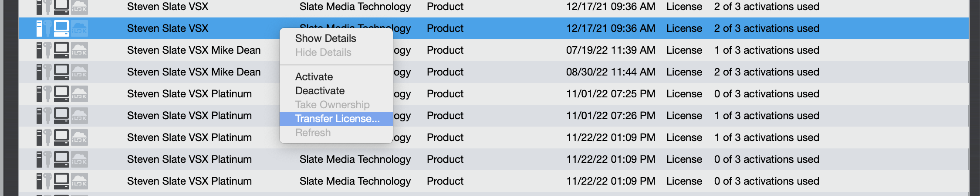Click cloud icon on Platinum 07:26 PM row
Viewport: 980px width, 196px height.
[x=79, y=116]
